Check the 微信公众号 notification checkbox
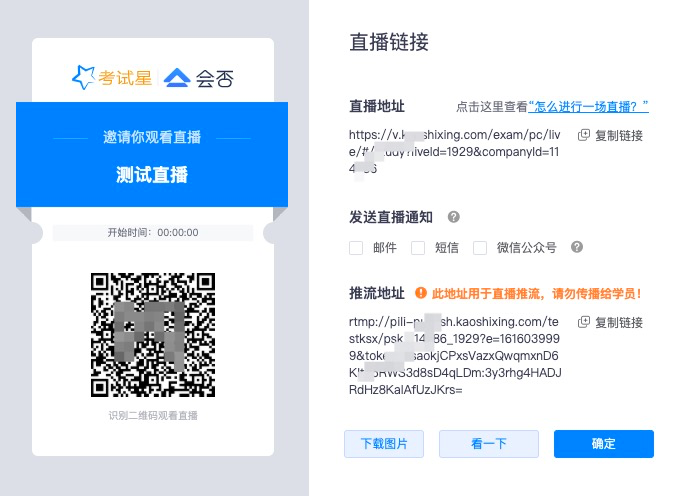 [x=480, y=248]
